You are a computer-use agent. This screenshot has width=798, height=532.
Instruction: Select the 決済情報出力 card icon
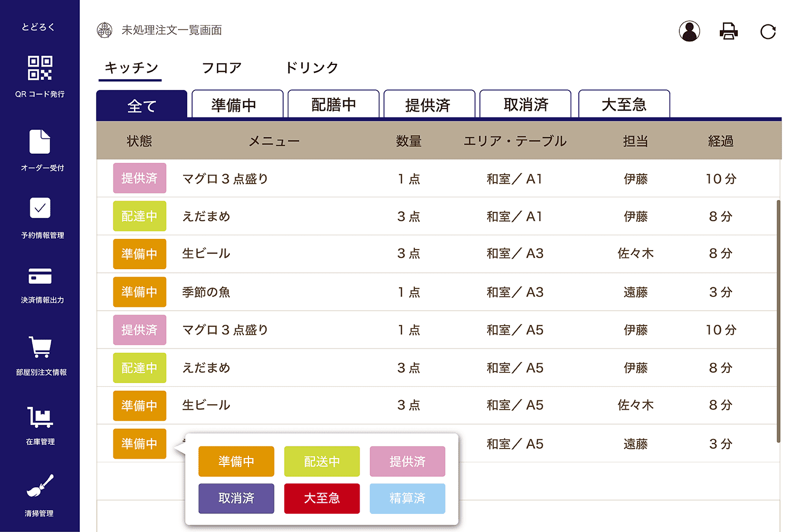click(x=40, y=277)
